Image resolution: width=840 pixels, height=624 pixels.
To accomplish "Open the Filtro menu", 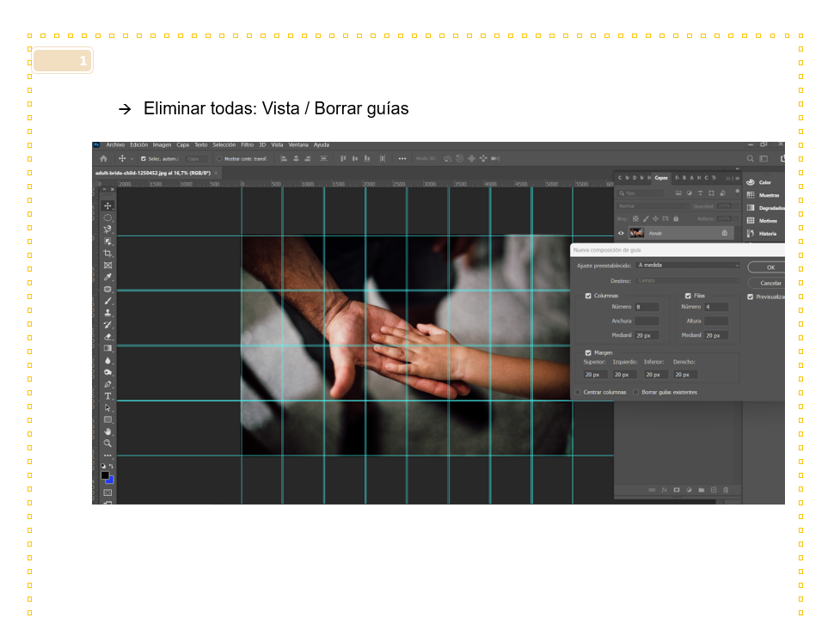I will 247,144.
